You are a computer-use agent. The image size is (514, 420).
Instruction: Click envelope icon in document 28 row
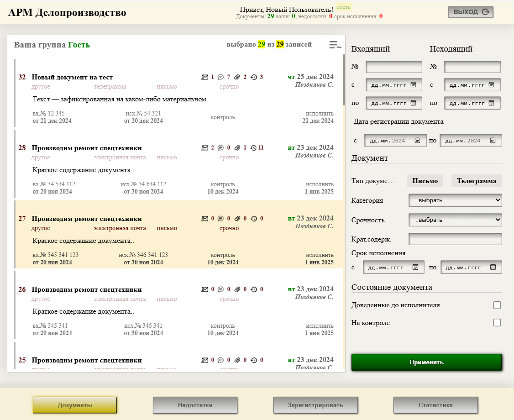point(205,148)
